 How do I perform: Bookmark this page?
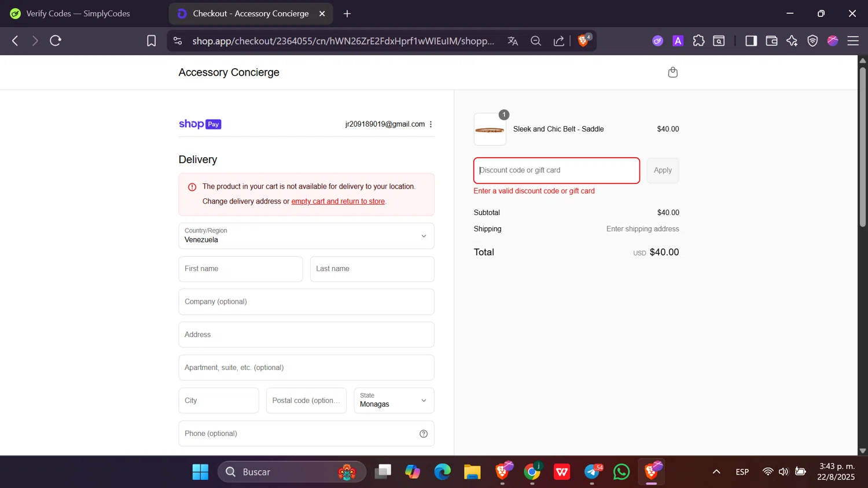[x=152, y=40]
